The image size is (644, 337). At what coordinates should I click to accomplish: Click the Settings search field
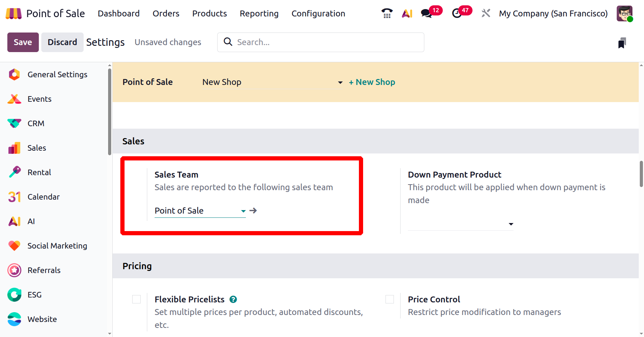pyautogui.click(x=325, y=42)
